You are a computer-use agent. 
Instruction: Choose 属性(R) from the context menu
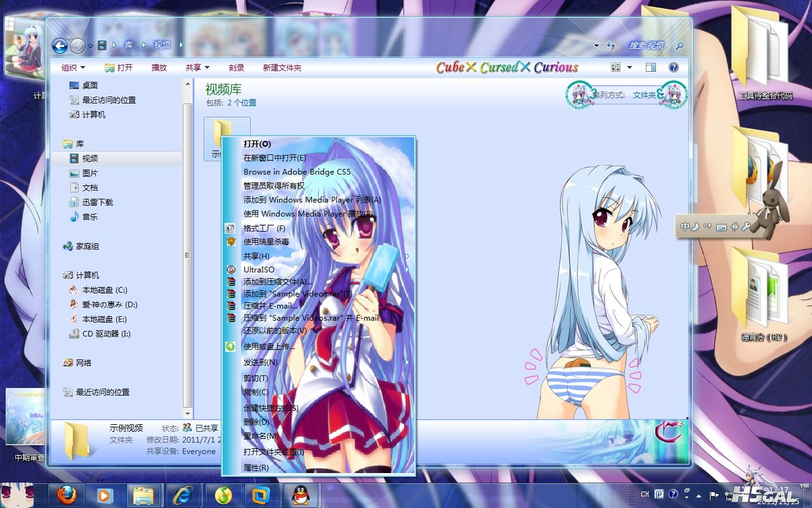pyautogui.click(x=256, y=467)
